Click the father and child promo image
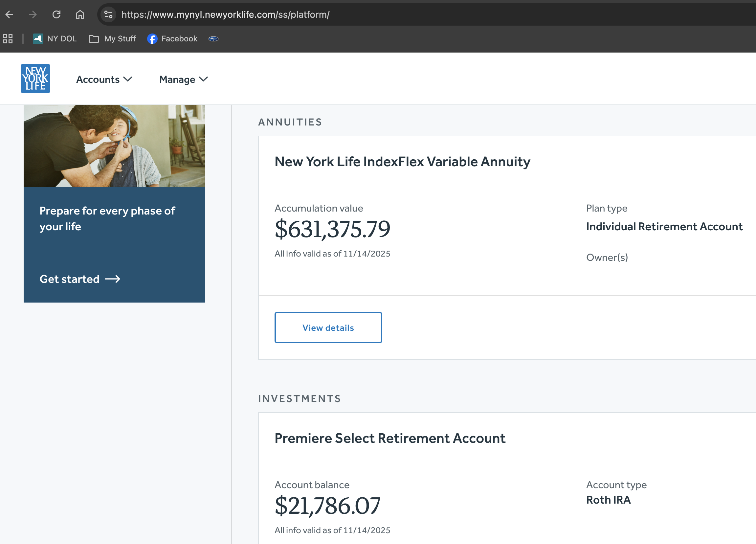The height and width of the screenshot is (544, 756). [114, 146]
